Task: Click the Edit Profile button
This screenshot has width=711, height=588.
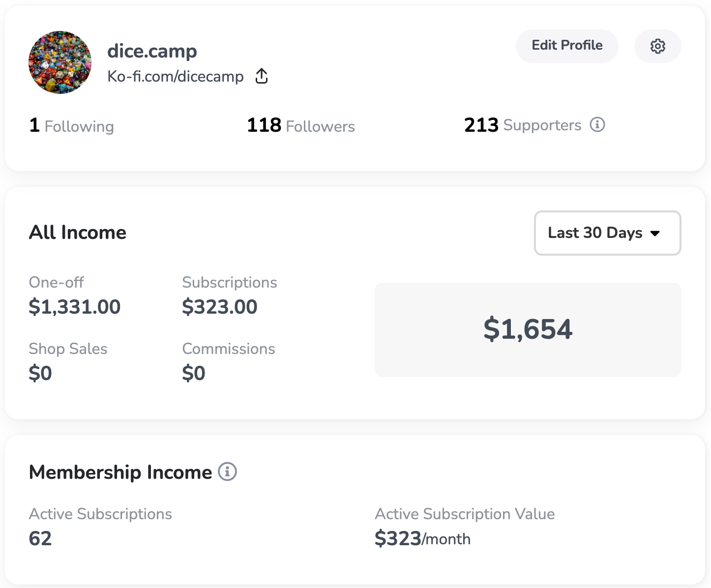Action: [x=567, y=46]
